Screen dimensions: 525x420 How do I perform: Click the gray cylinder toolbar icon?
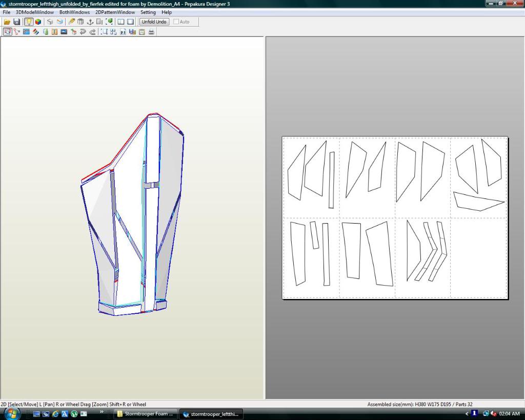click(x=80, y=22)
